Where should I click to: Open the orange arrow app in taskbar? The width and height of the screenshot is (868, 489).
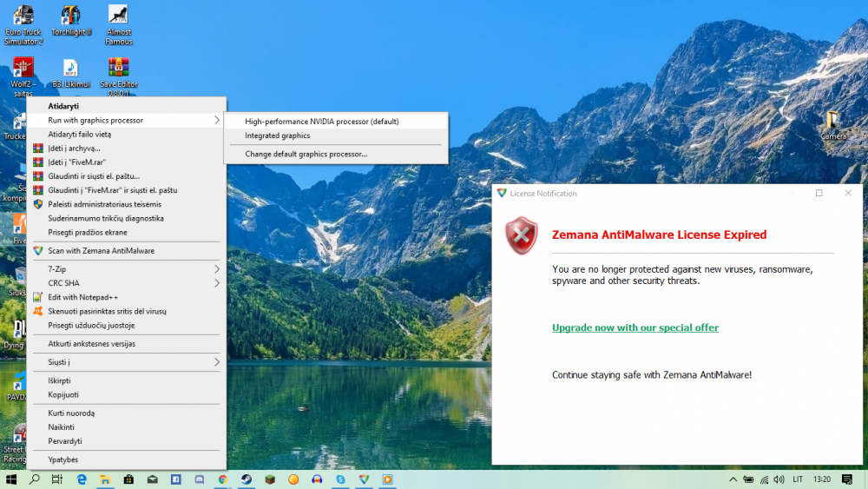[x=293, y=479]
